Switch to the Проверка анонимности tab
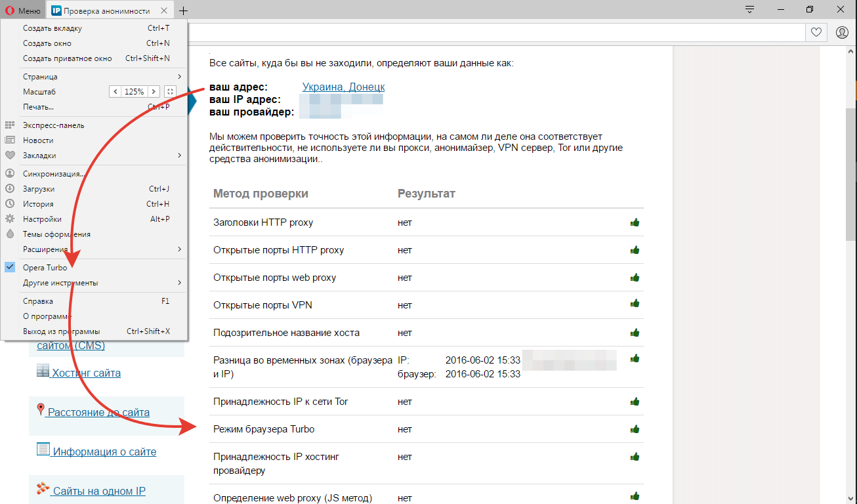 click(x=107, y=10)
